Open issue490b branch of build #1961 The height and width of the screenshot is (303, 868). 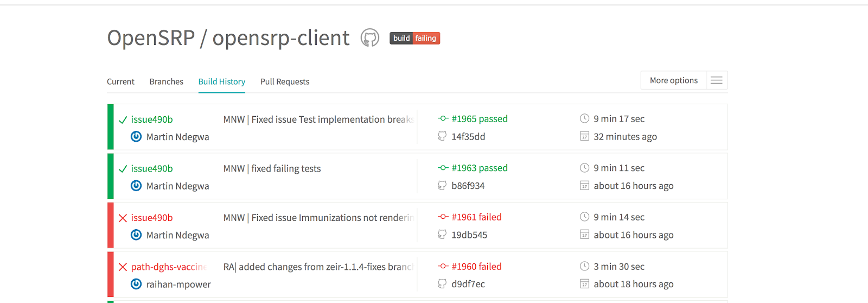(152, 218)
